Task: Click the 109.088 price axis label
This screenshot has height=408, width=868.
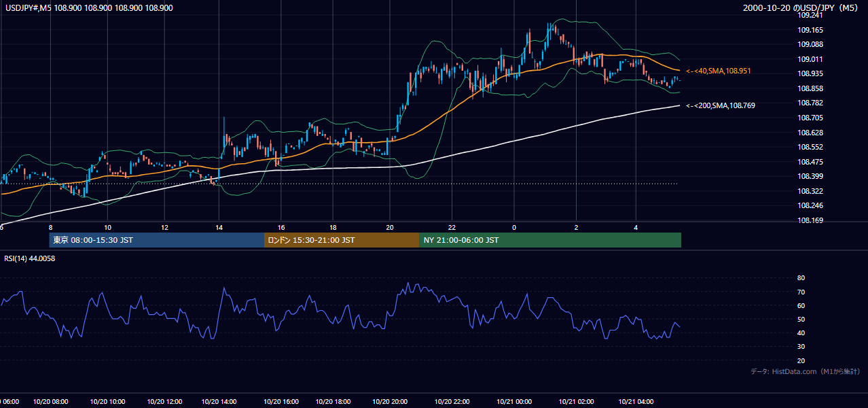Action: click(x=810, y=44)
